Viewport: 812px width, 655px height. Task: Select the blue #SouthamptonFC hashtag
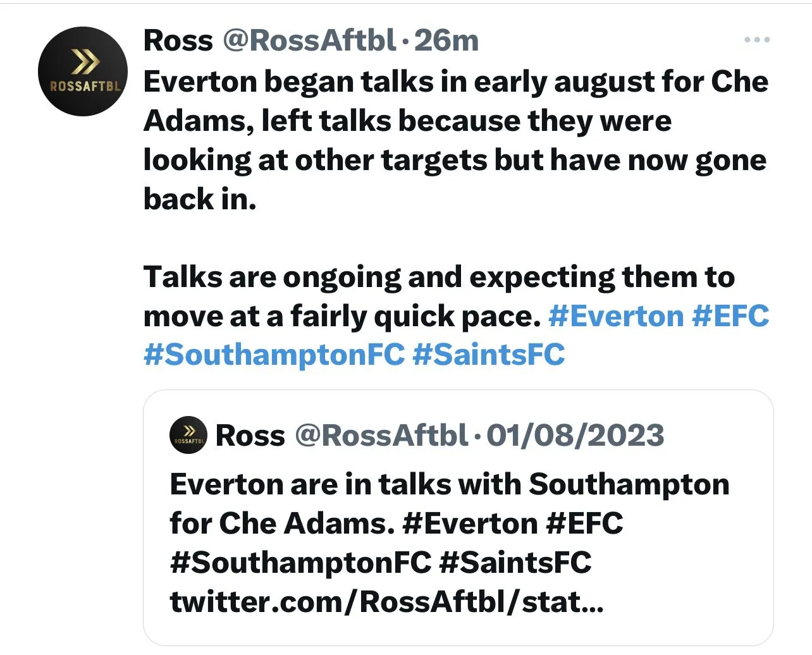click(x=274, y=355)
